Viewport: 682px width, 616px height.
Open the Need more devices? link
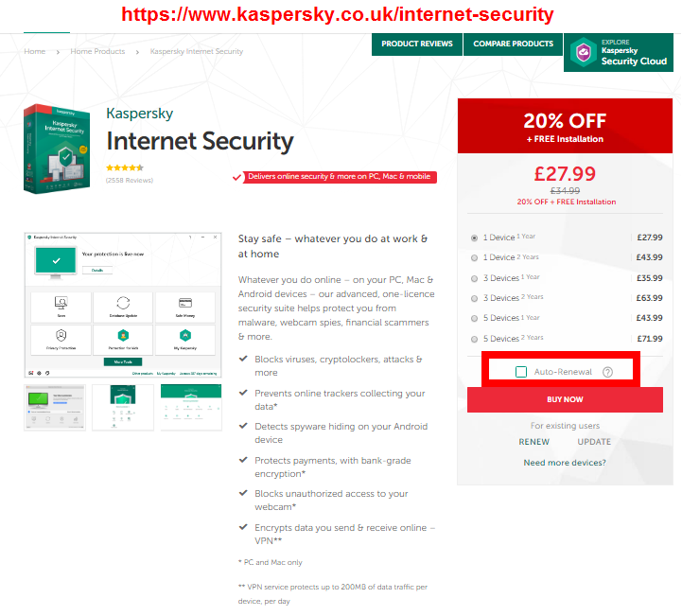pos(565,463)
